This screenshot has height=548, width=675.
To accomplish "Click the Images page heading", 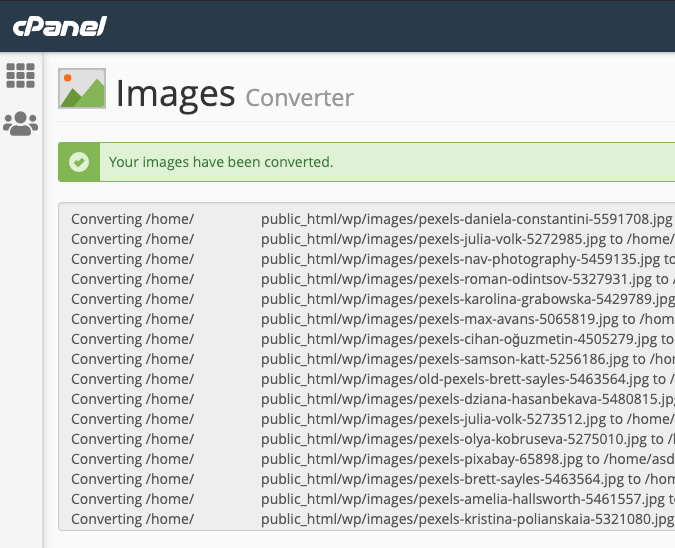I will click(175, 93).
